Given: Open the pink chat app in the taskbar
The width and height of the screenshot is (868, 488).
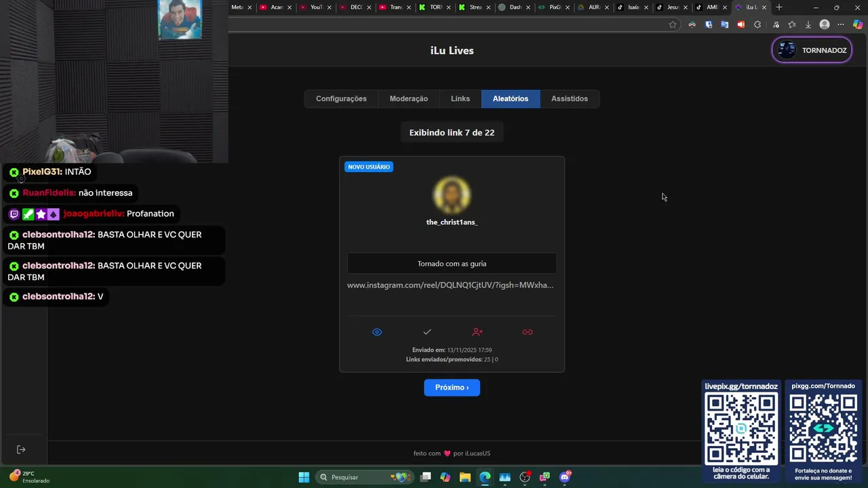Looking at the screenshot, I should [545, 477].
